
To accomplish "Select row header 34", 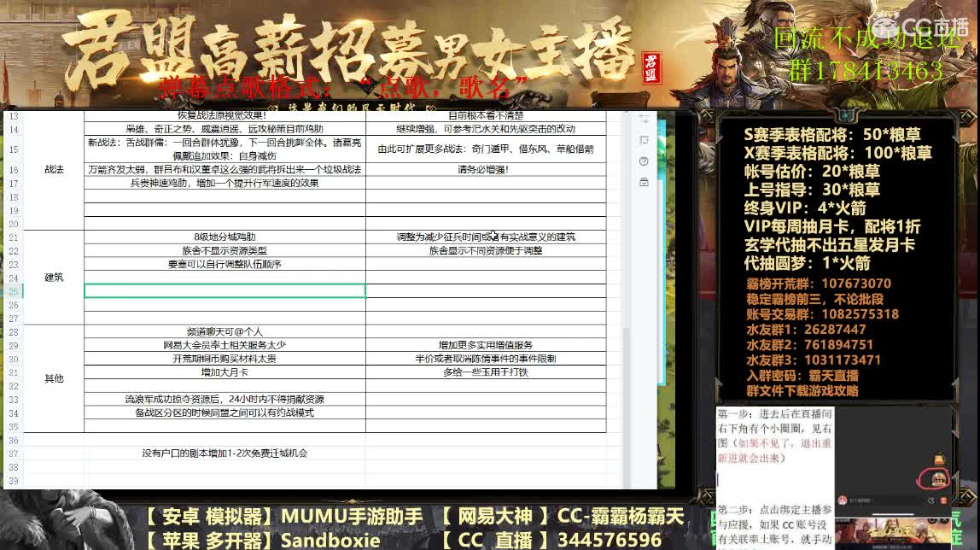I will click(x=13, y=413).
